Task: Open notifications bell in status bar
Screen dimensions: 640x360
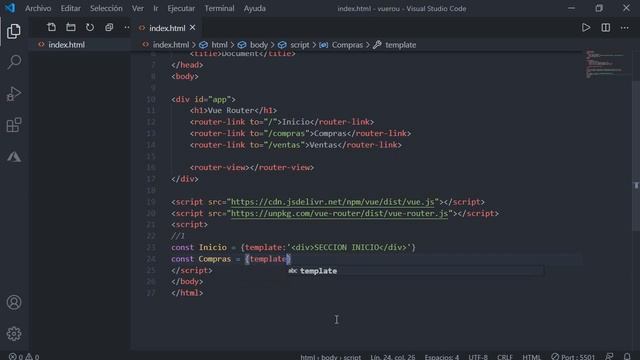Action: tap(627, 356)
